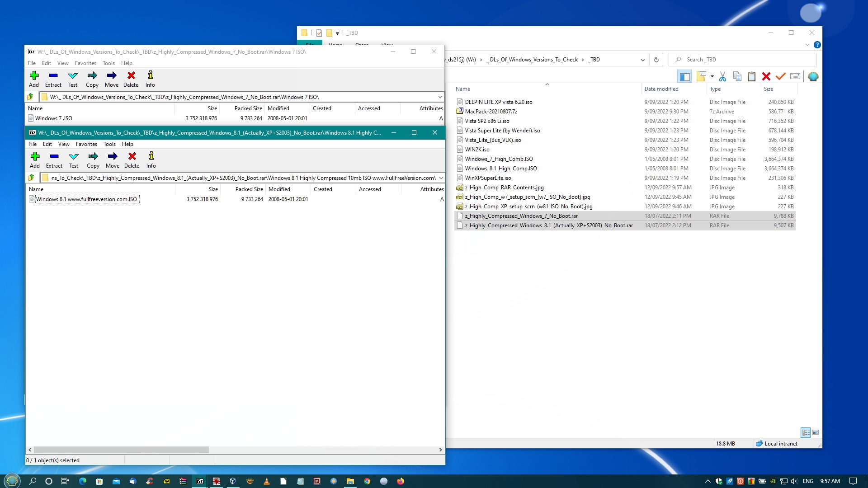Open Firefox from the taskbar

point(401,481)
